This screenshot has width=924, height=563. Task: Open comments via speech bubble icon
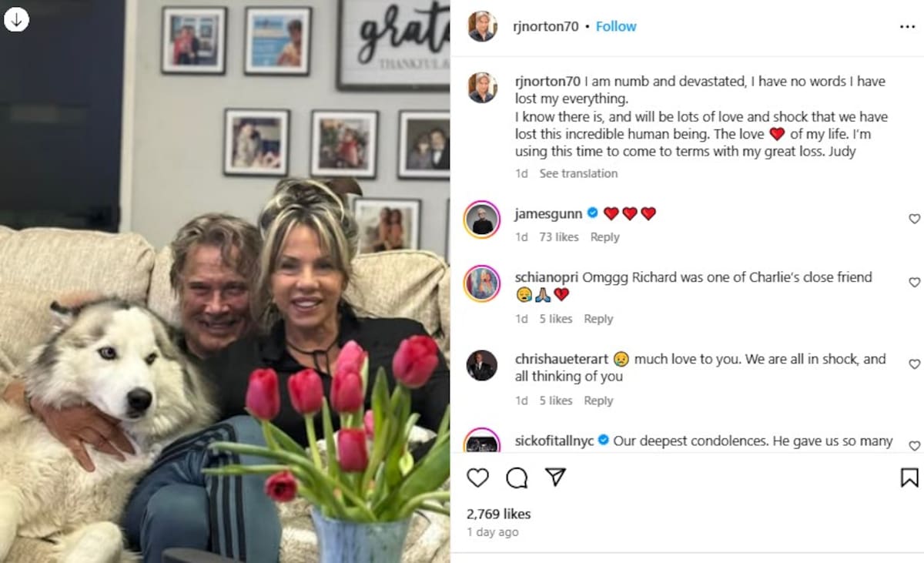click(517, 478)
